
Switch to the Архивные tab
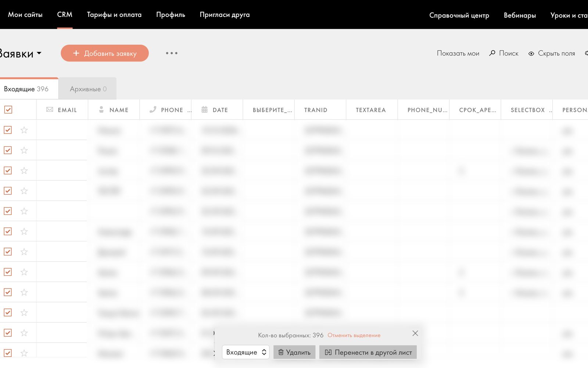point(88,89)
